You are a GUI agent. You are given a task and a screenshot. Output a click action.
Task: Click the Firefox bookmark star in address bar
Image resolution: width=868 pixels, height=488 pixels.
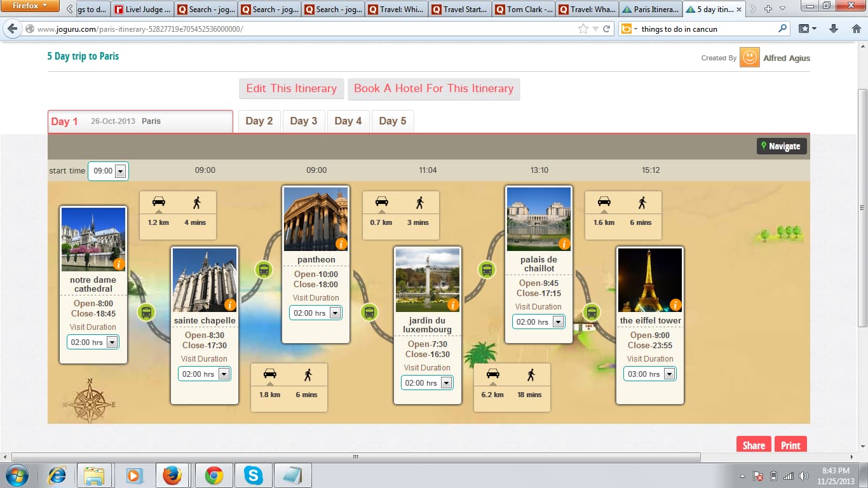coord(583,29)
